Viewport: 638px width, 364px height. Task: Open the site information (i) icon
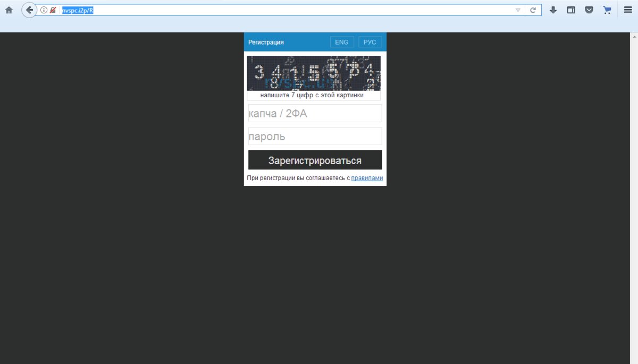(44, 10)
